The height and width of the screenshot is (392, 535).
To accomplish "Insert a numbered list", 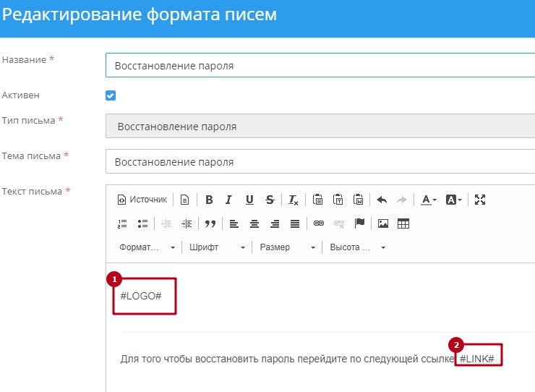I will pyautogui.click(x=122, y=223).
